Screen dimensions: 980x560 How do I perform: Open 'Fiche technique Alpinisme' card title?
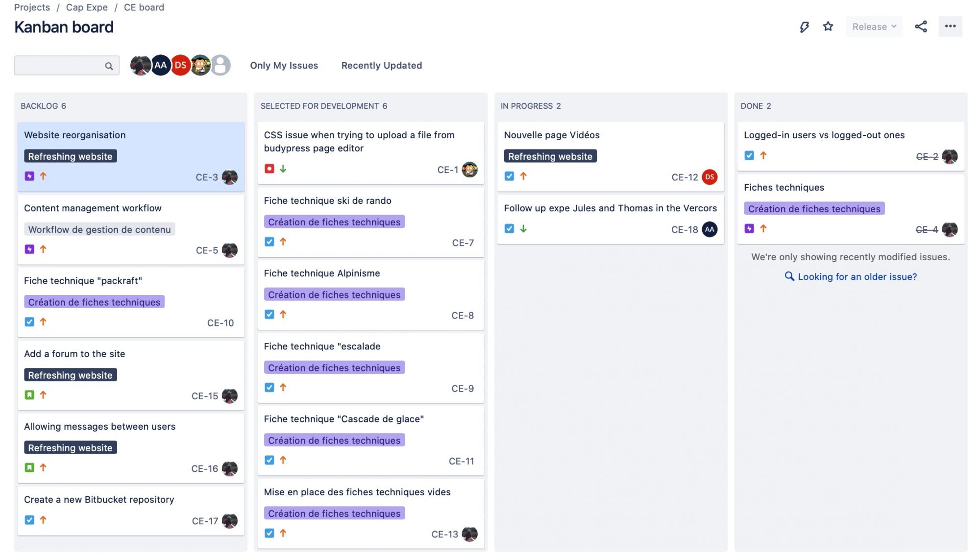point(322,273)
